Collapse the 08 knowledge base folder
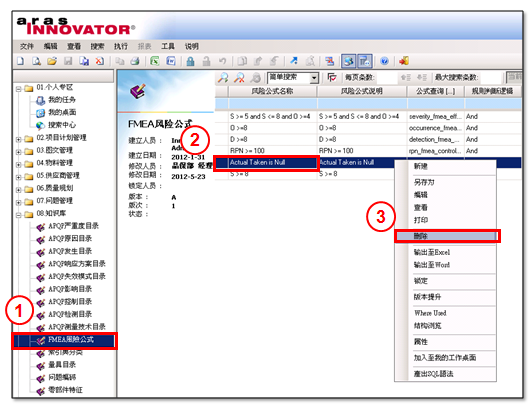The height and width of the screenshot is (406, 532). [19, 215]
